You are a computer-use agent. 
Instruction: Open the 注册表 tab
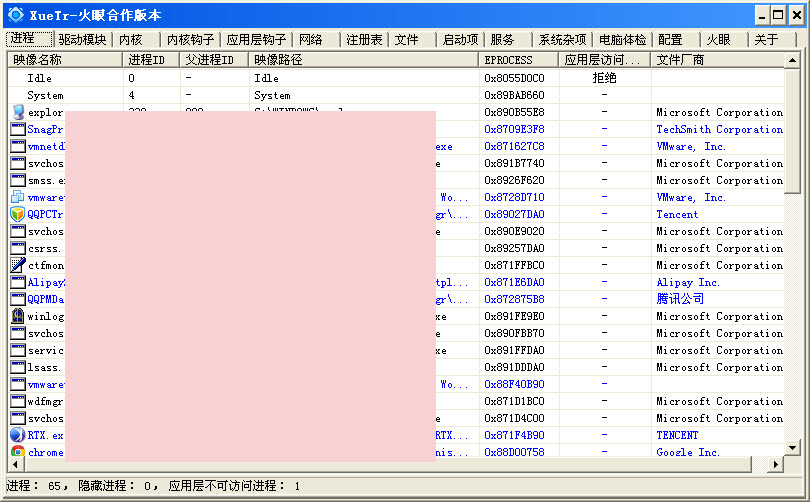pyautogui.click(x=364, y=39)
